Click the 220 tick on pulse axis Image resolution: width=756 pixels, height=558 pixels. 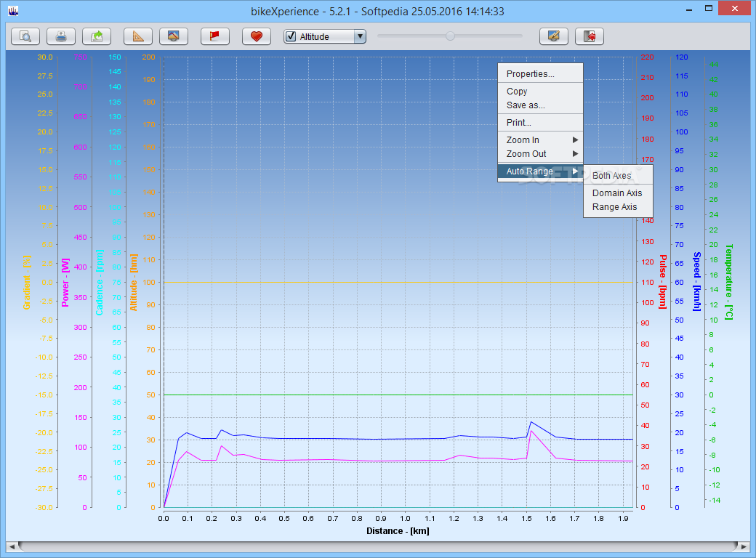(x=647, y=57)
